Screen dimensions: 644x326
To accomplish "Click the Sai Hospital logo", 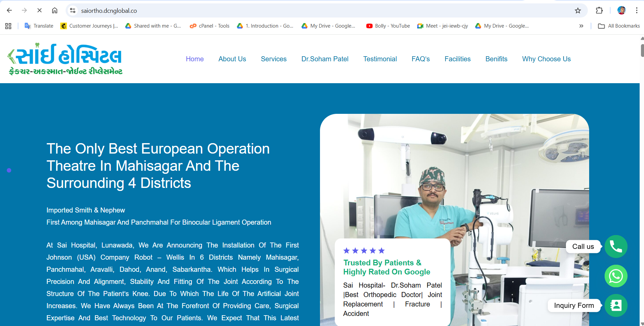I will (65, 59).
